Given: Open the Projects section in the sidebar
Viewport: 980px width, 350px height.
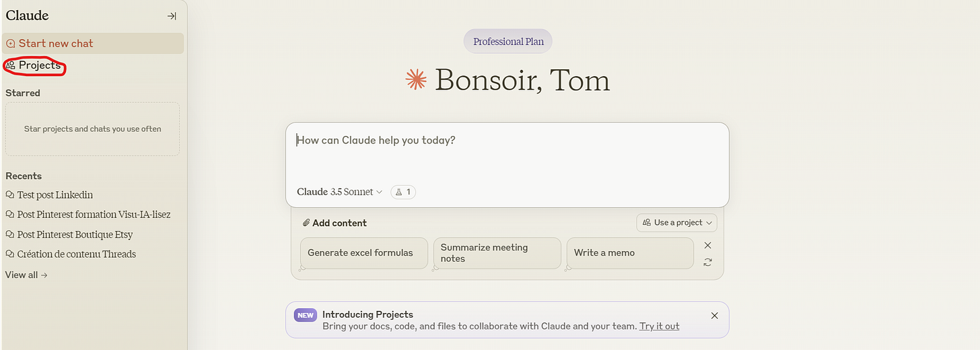Looking at the screenshot, I should click(34, 65).
